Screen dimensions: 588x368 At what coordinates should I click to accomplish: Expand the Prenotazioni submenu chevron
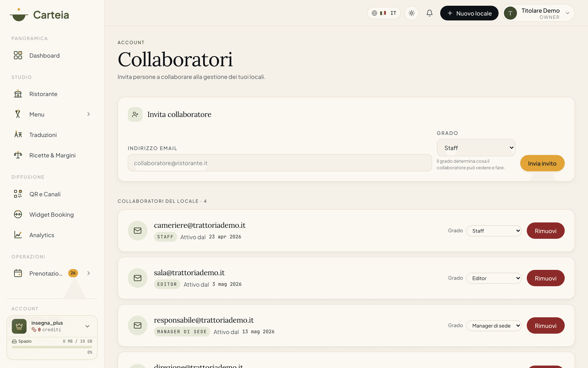tap(88, 273)
